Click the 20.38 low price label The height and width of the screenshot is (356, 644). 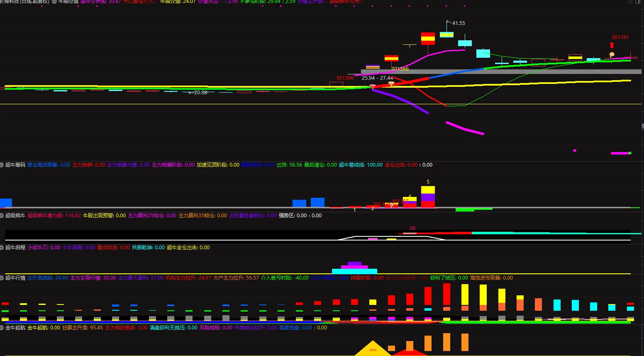pyautogui.click(x=200, y=93)
